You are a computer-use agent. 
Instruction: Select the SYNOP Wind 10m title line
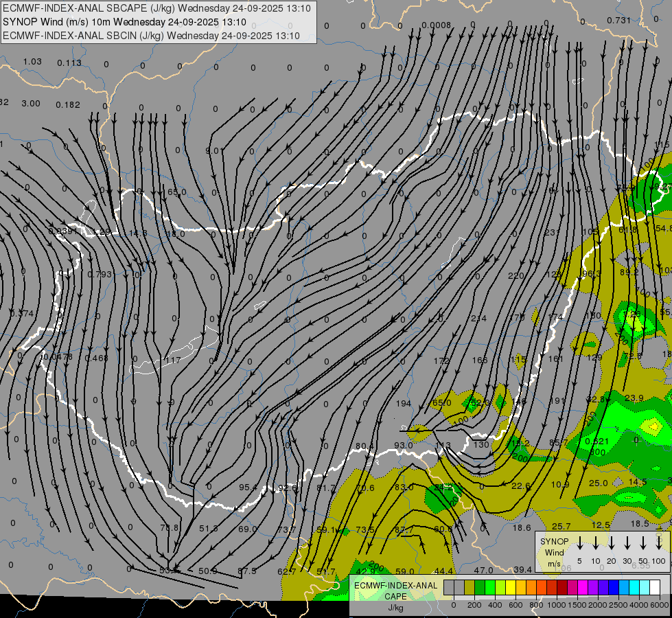coord(124,22)
